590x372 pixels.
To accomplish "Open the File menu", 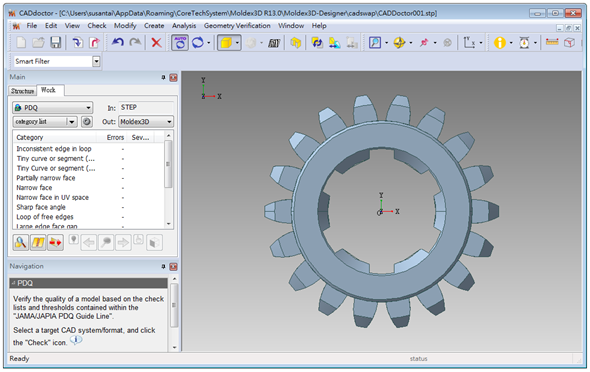I will tap(32, 26).
